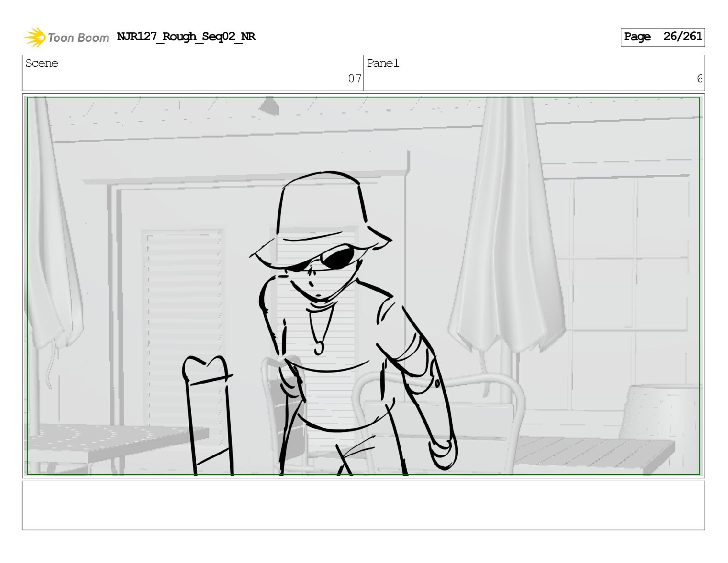Click the empty notes box below the panel
This screenshot has height=563, width=728.
click(x=363, y=505)
